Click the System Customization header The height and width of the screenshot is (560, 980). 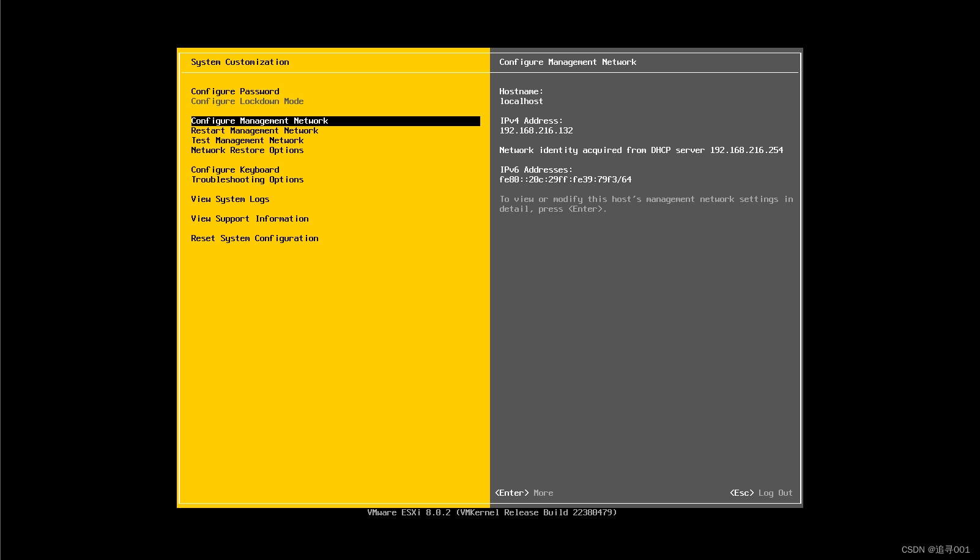[x=240, y=62]
